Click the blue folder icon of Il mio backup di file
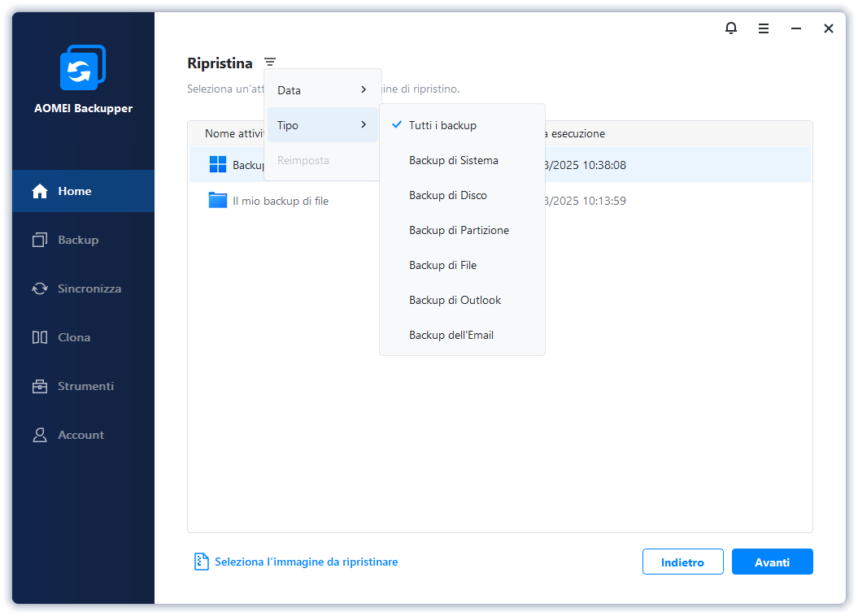 (218, 200)
